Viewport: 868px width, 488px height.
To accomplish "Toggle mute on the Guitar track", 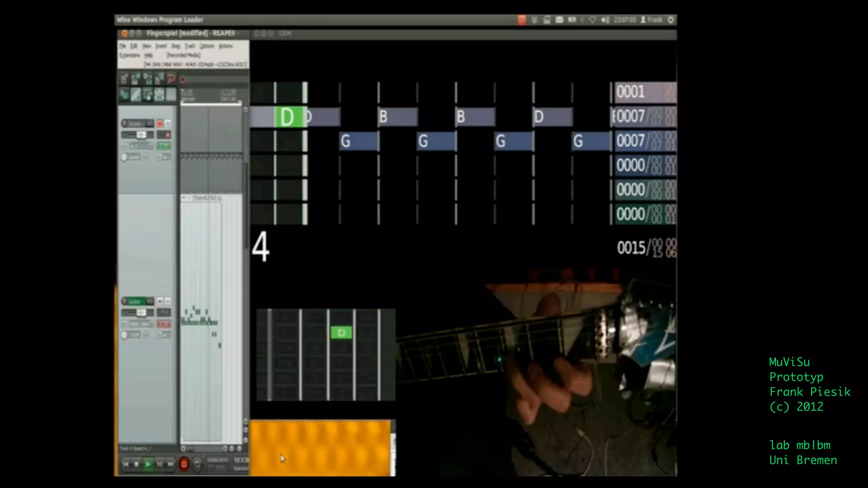I will pyautogui.click(x=160, y=301).
